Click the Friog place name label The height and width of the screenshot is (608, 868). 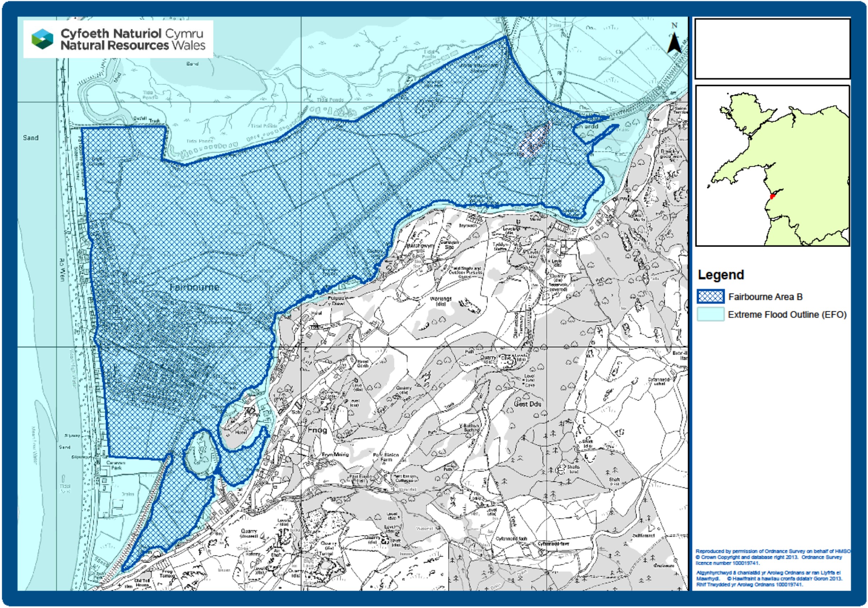[x=317, y=430]
